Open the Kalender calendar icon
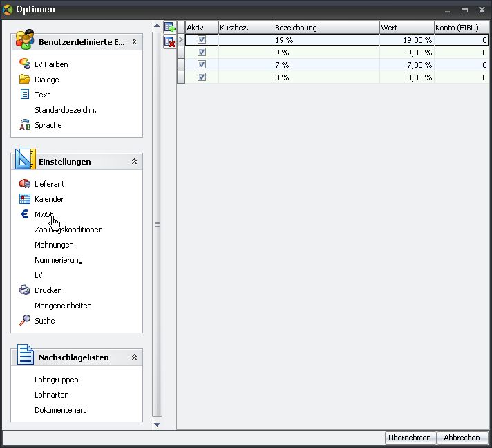The width and height of the screenshot is (492, 448). coord(25,199)
